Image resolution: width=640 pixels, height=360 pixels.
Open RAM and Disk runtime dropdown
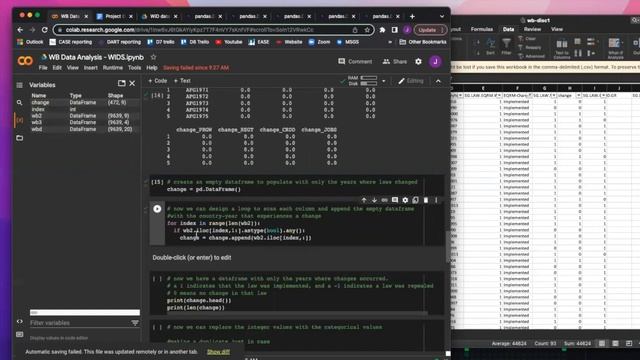pos(384,81)
